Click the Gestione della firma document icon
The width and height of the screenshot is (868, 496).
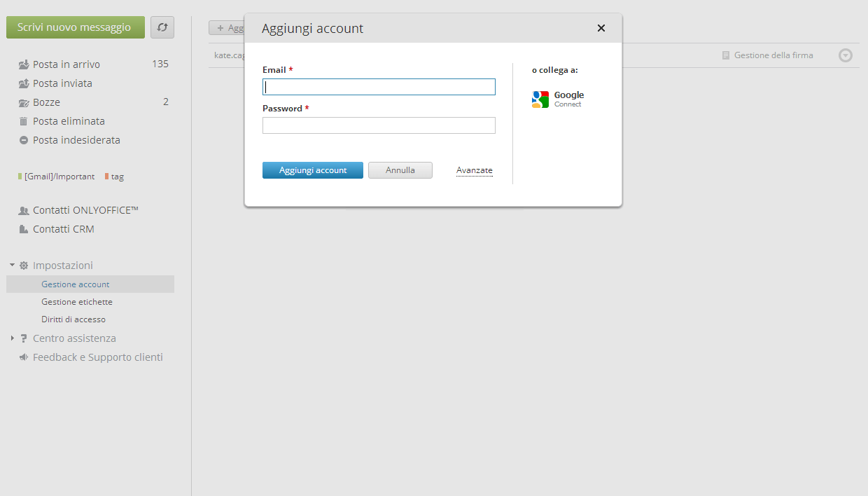(726, 55)
